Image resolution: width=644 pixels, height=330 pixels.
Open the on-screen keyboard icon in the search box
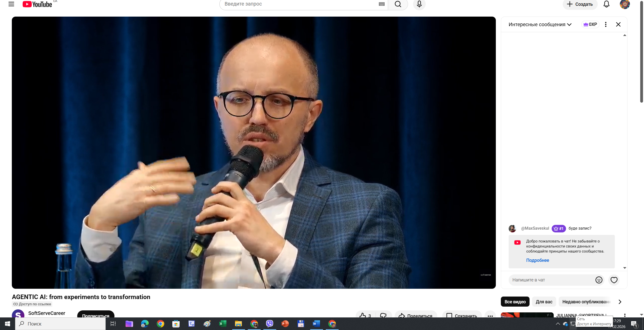[x=382, y=4]
